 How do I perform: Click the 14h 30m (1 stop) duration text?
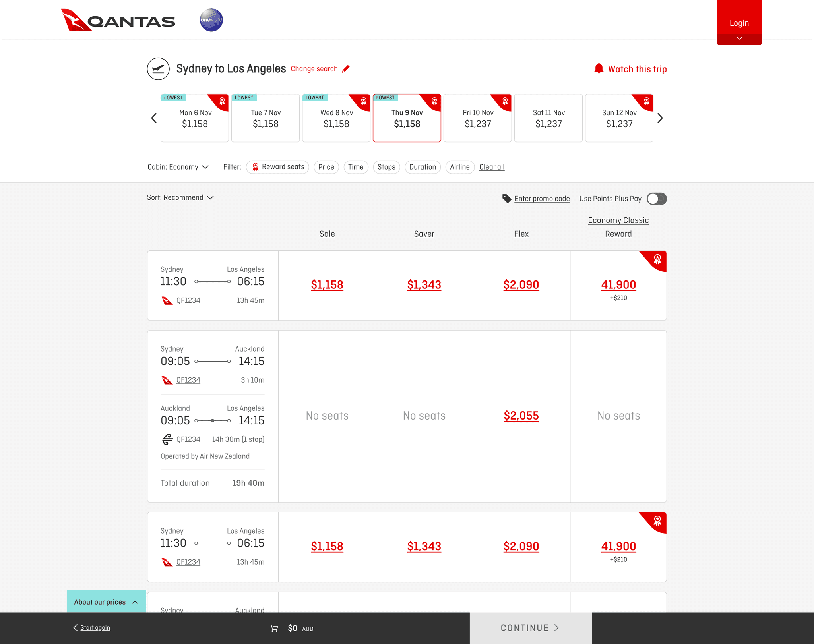click(238, 439)
